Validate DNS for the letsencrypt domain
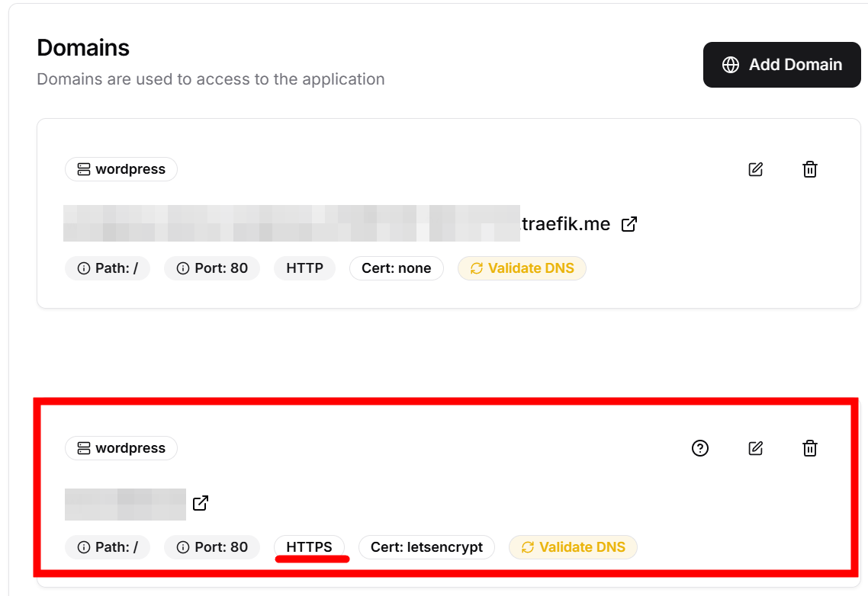Viewport: 868px width, 596px height. pyautogui.click(x=573, y=547)
